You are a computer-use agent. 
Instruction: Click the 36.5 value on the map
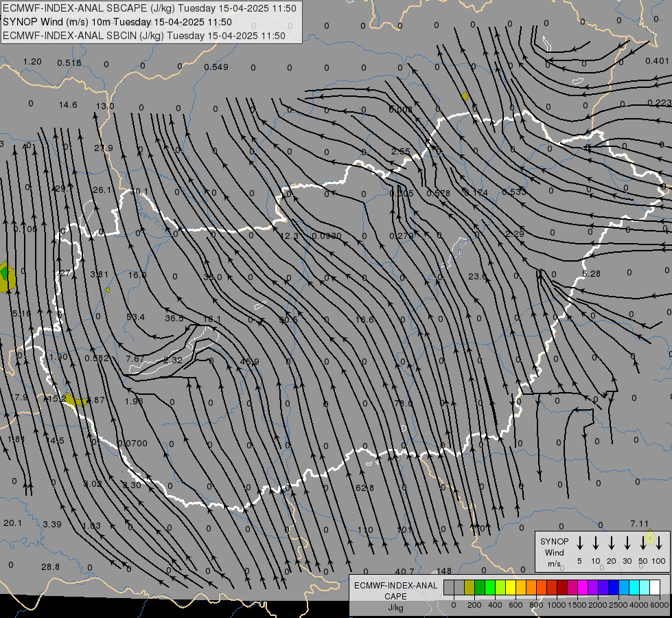coord(174,318)
